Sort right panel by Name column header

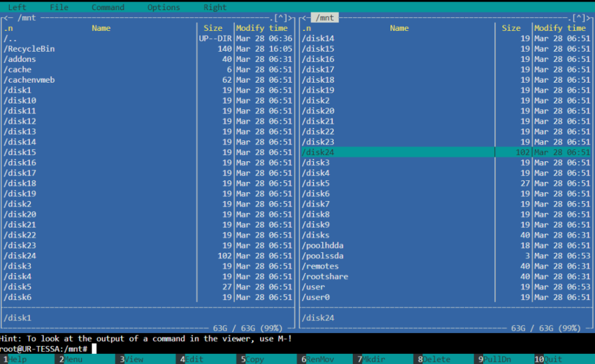399,28
